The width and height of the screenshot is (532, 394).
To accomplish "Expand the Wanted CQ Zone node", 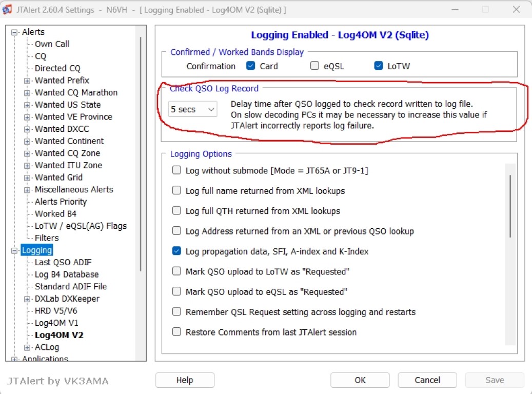I will tap(27, 154).
